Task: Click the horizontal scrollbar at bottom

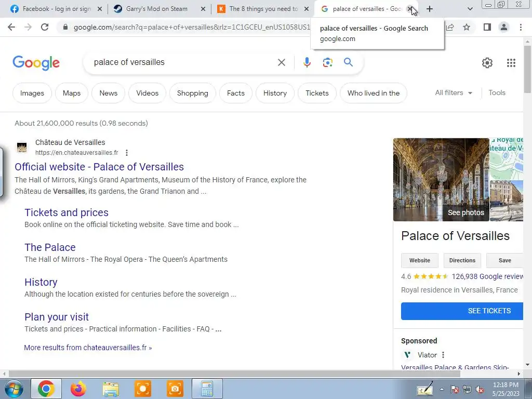Action: coord(234,374)
